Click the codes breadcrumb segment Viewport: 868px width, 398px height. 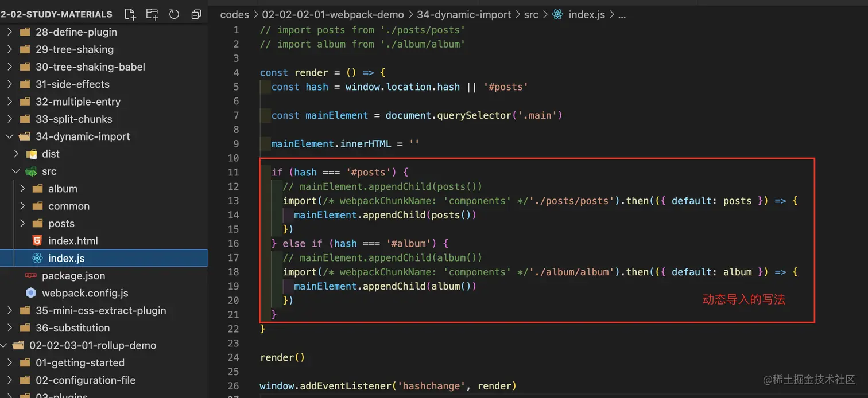235,15
